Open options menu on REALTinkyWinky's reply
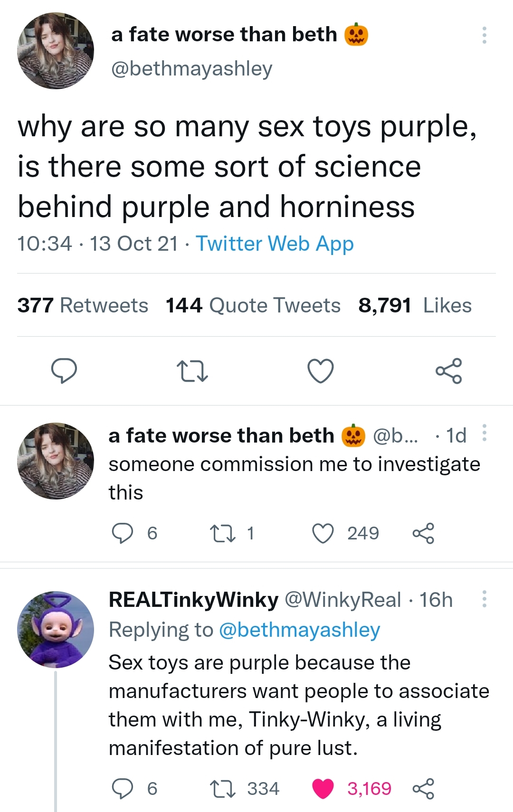The width and height of the screenshot is (513, 812). point(484,599)
